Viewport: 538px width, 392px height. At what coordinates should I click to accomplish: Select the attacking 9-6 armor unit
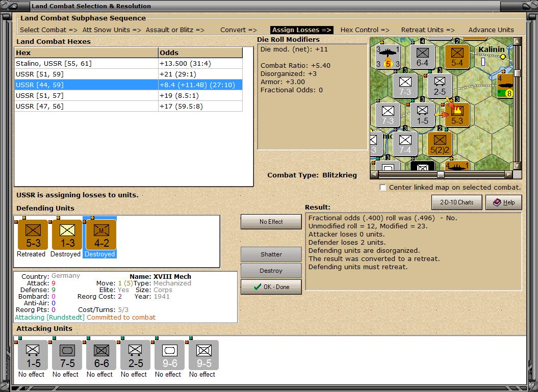[169, 355]
